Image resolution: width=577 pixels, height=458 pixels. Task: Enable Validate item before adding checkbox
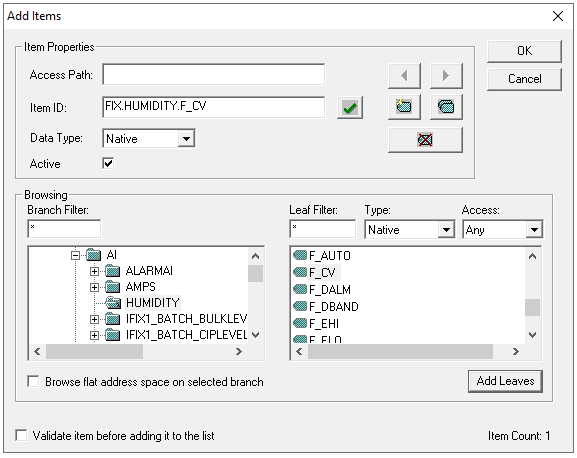pyautogui.click(x=21, y=436)
